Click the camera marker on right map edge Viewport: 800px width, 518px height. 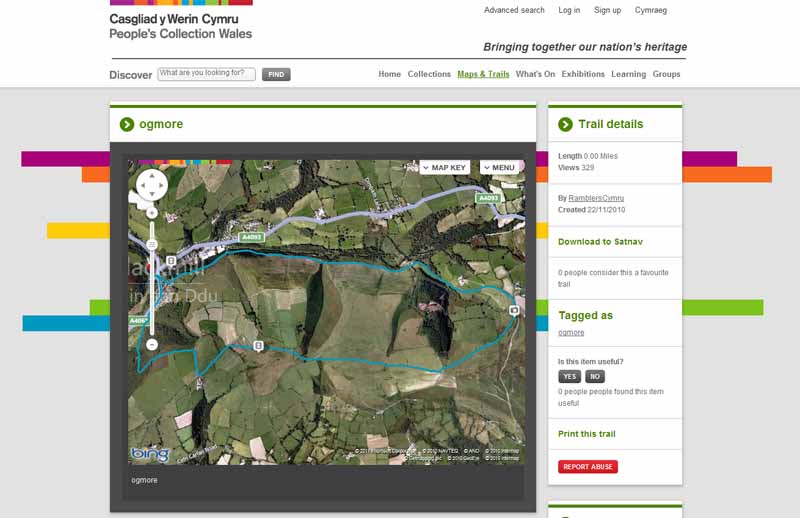click(515, 311)
